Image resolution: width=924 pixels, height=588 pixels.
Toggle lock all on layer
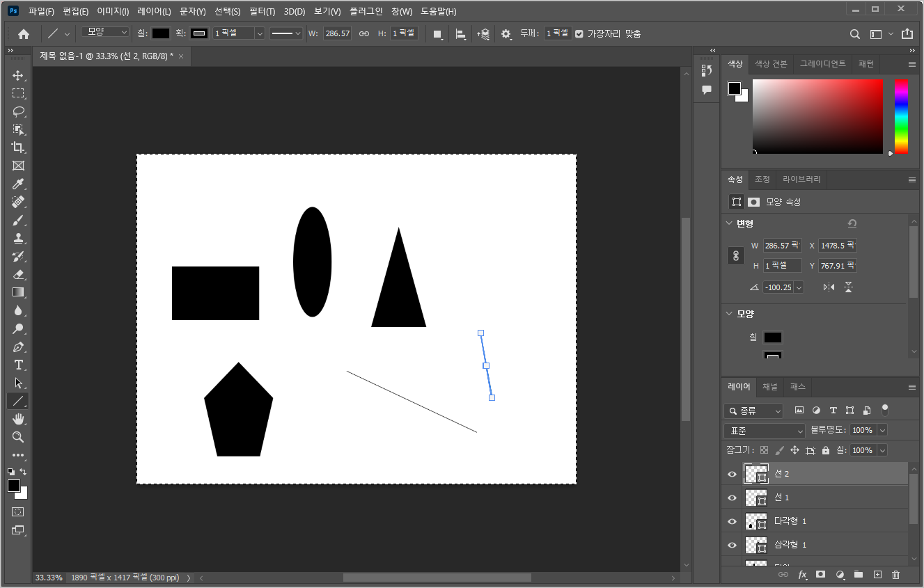coord(826,450)
